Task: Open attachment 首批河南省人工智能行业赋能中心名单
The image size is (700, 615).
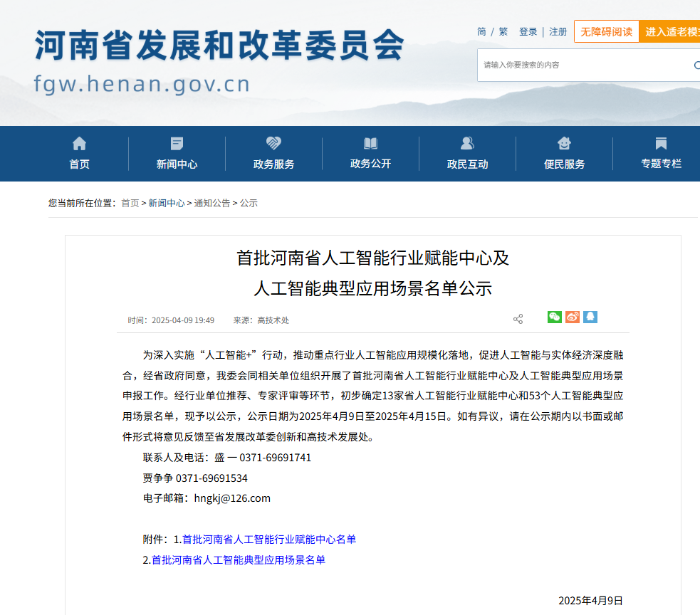Action: pyautogui.click(x=268, y=540)
